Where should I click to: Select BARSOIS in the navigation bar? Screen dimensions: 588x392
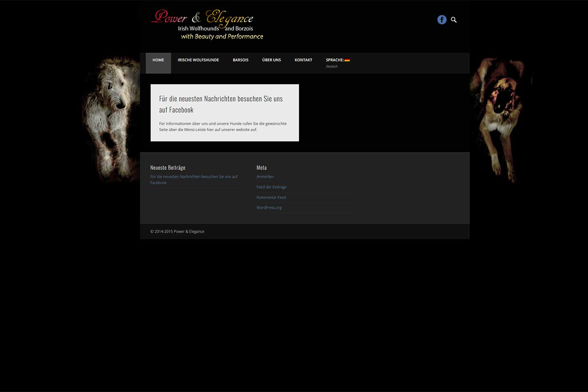(x=241, y=60)
